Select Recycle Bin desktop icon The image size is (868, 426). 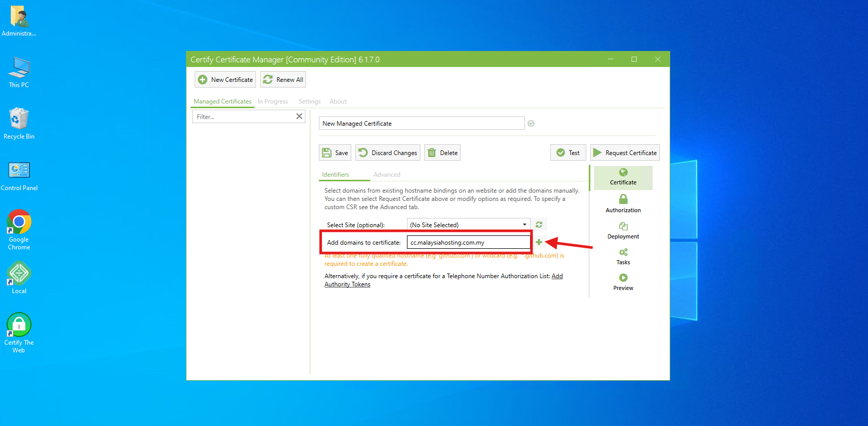(19, 124)
